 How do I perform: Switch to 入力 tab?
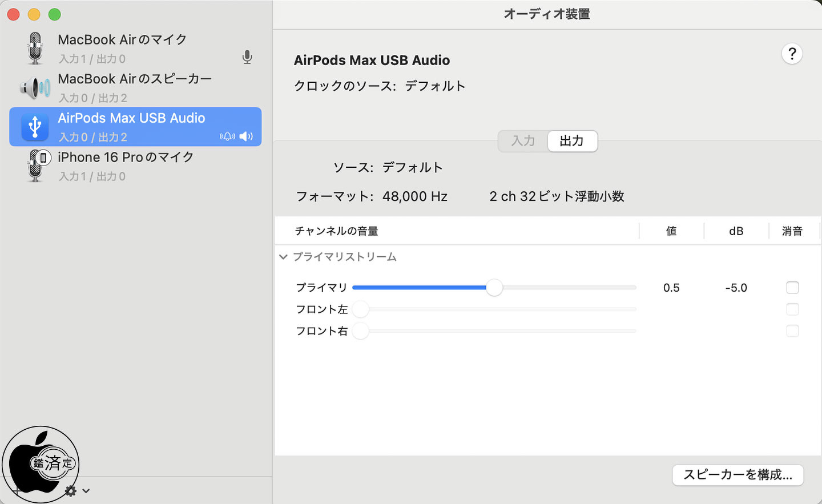coord(523,141)
